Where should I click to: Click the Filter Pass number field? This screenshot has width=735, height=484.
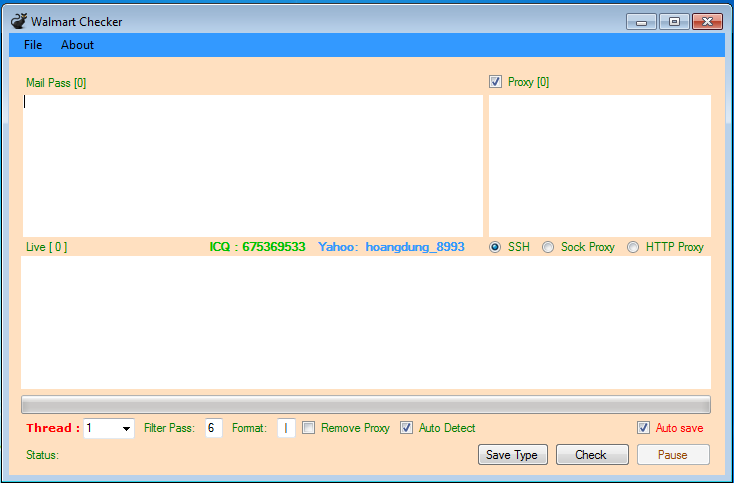(x=213, y=428)
